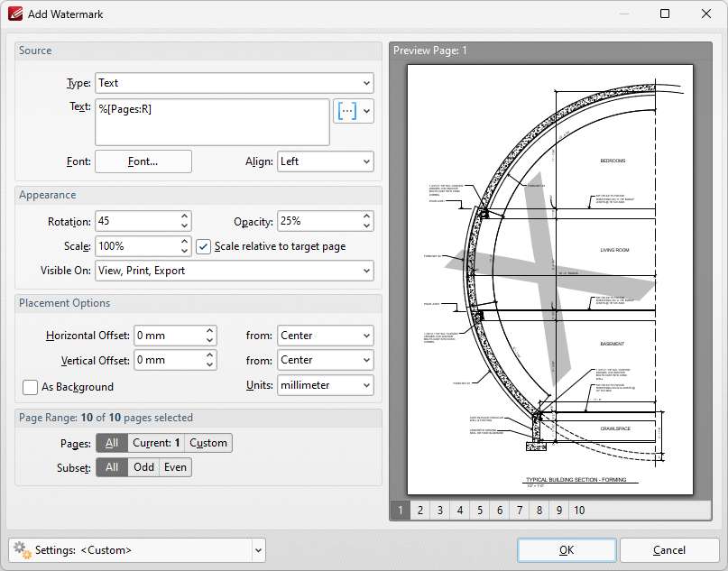
Task: Open Horizontal Offset from dropdown
Action: pos(326,336)
